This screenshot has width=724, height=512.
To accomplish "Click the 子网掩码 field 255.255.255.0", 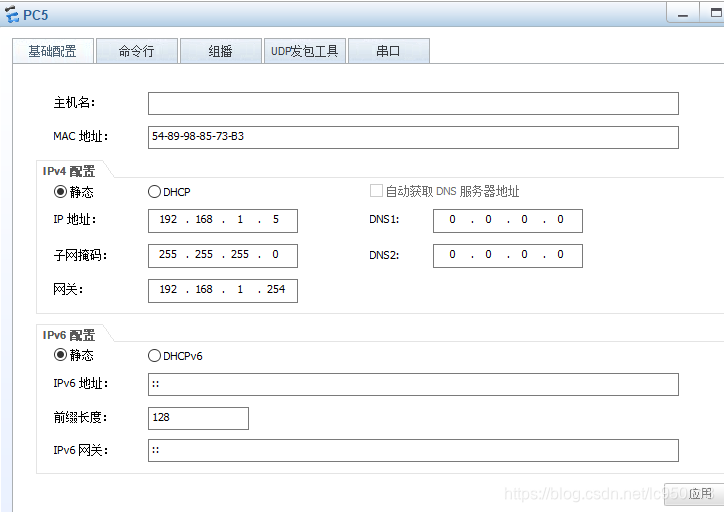I will click(223, 256).
